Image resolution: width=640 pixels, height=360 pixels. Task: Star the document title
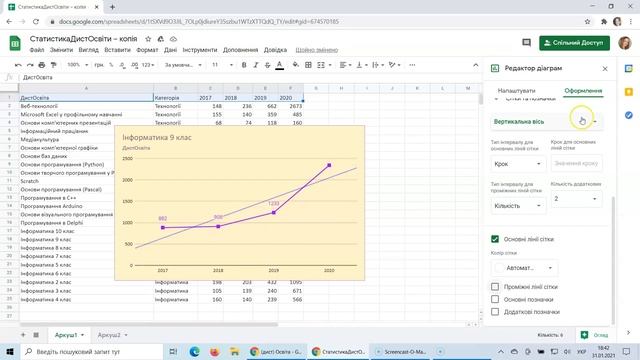pos(148,39)
